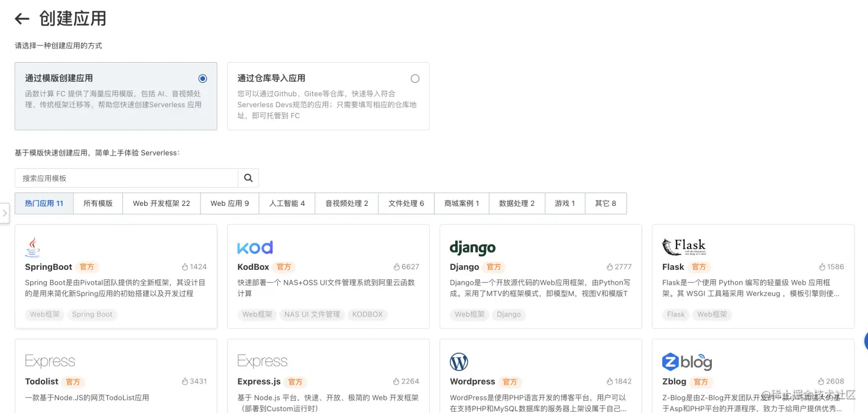Open the Express.js template title
868x413 pixels.
click(259, 382)
